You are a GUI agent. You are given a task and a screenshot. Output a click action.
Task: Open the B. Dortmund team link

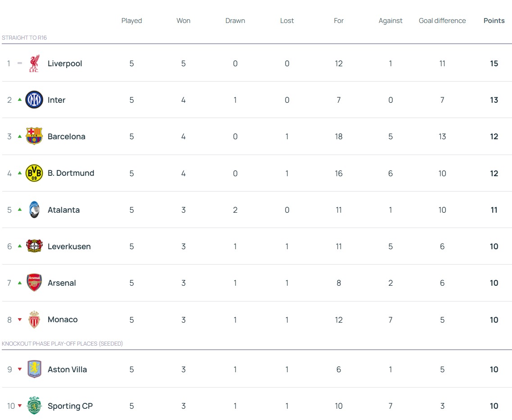71,173
